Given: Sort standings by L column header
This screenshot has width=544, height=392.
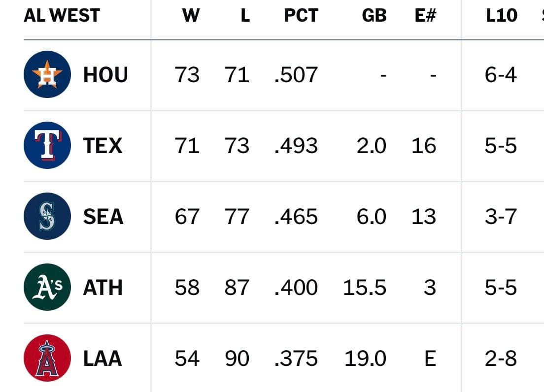Looking at the screenshot, I should (x=245, y=15).
